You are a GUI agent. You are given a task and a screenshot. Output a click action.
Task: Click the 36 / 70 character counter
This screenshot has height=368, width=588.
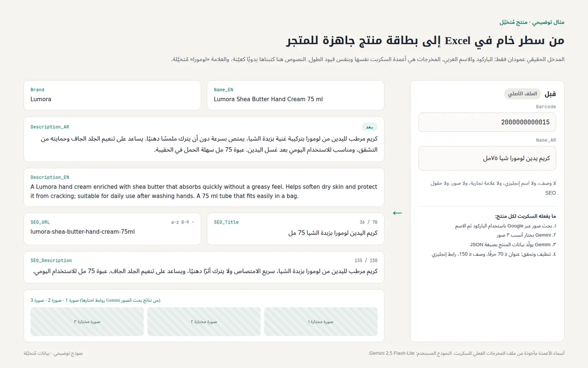pos(368,222)
